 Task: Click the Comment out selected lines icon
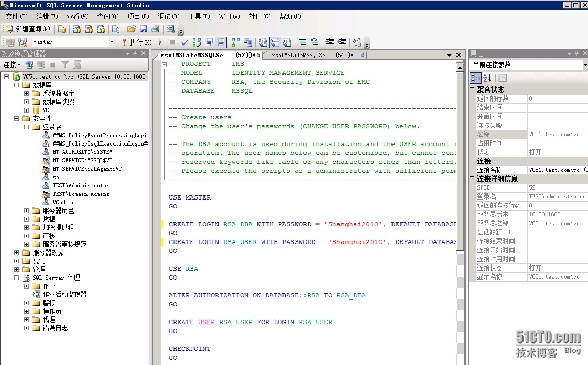pos(302,42)
